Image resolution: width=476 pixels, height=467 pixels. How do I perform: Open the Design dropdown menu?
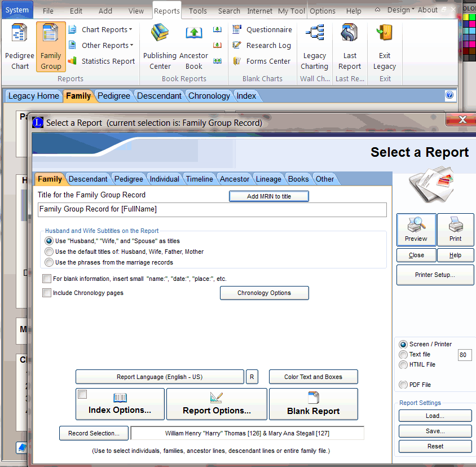coord(401,10)
